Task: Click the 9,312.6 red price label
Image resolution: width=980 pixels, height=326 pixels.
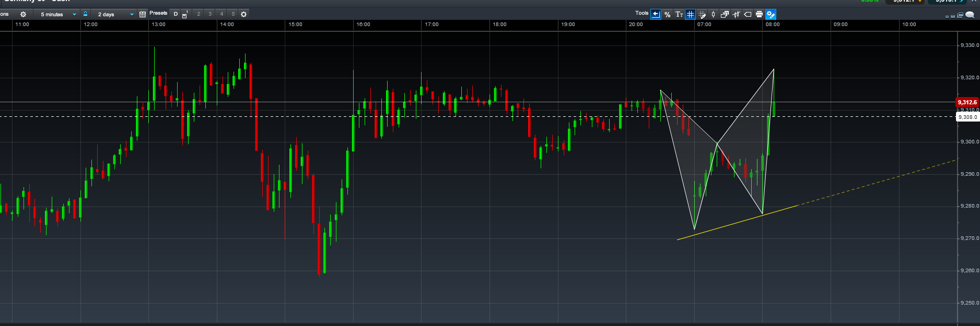Action: click(x=967, y=102)
